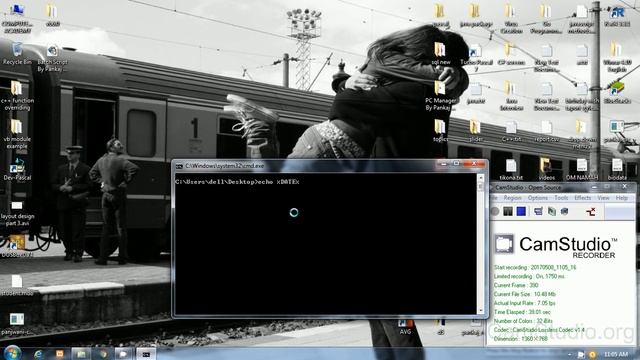Viewport: 640px width, 360px height.
Task: Open the Help menu in CamStudio
Action: point(621,198)
